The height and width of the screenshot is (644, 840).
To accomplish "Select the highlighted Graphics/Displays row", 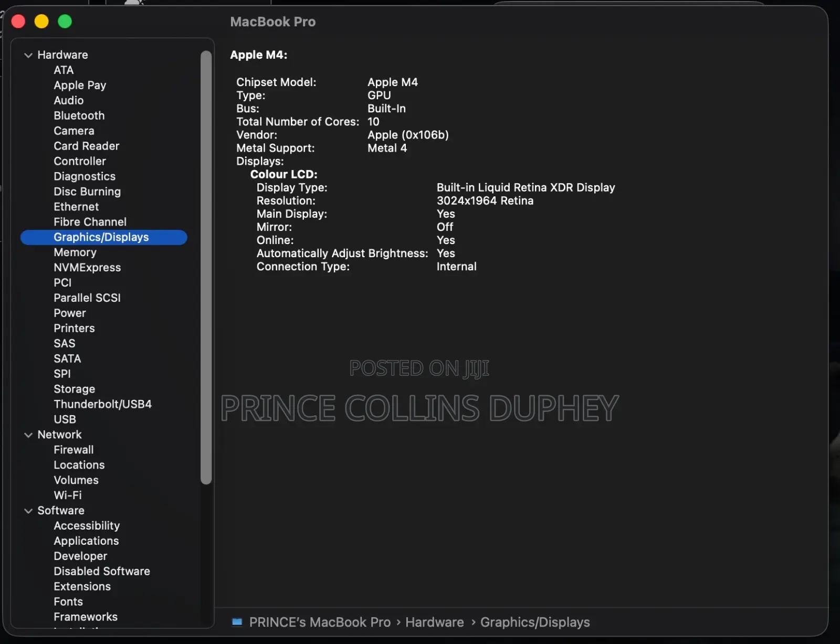I will (x=104, y=237).
